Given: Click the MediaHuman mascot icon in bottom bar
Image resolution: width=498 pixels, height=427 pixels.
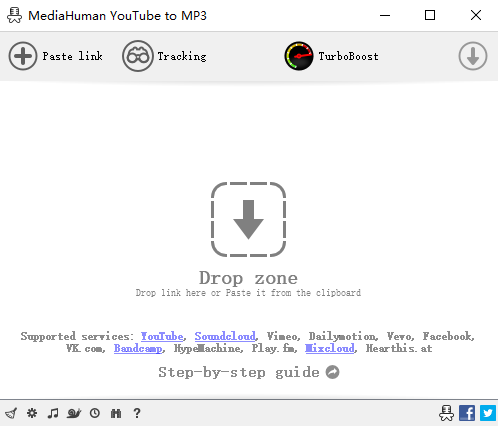Looking at the screenshot, I should 446,413.
